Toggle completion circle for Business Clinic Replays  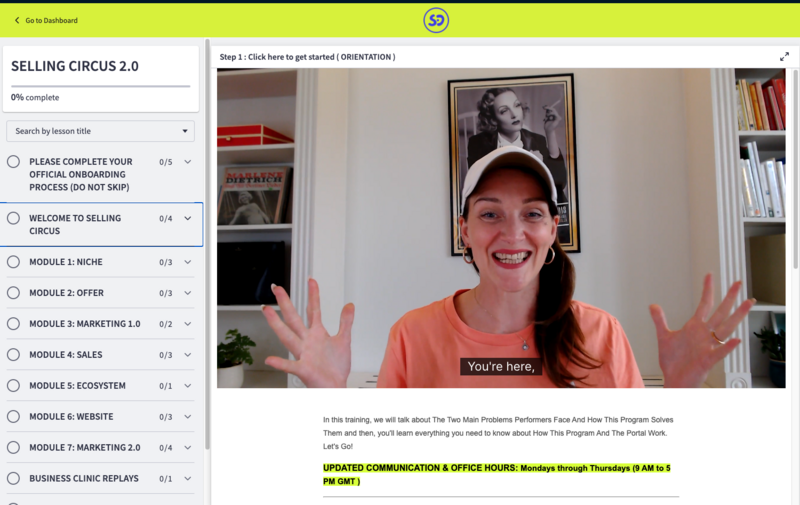click(13, 478)
